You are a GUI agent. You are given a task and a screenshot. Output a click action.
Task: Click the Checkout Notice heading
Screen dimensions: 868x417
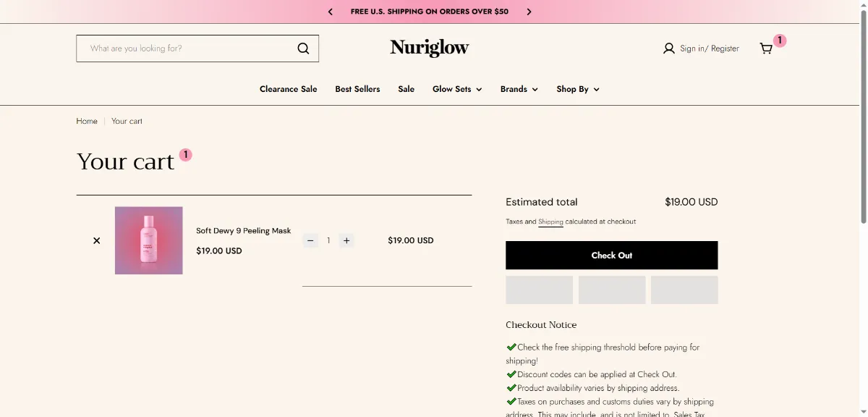click(x=541, y=325)
